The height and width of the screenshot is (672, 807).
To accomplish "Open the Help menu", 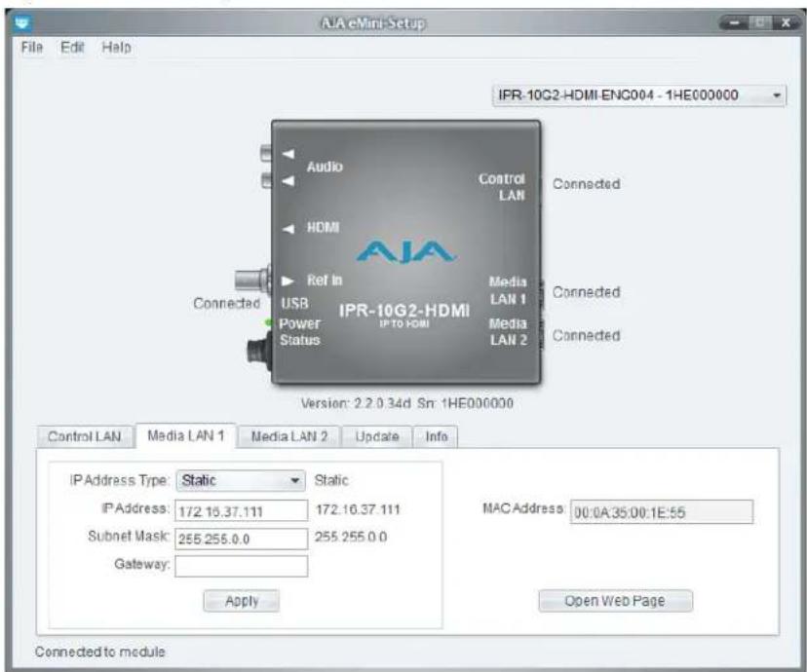I will [116, 48].
